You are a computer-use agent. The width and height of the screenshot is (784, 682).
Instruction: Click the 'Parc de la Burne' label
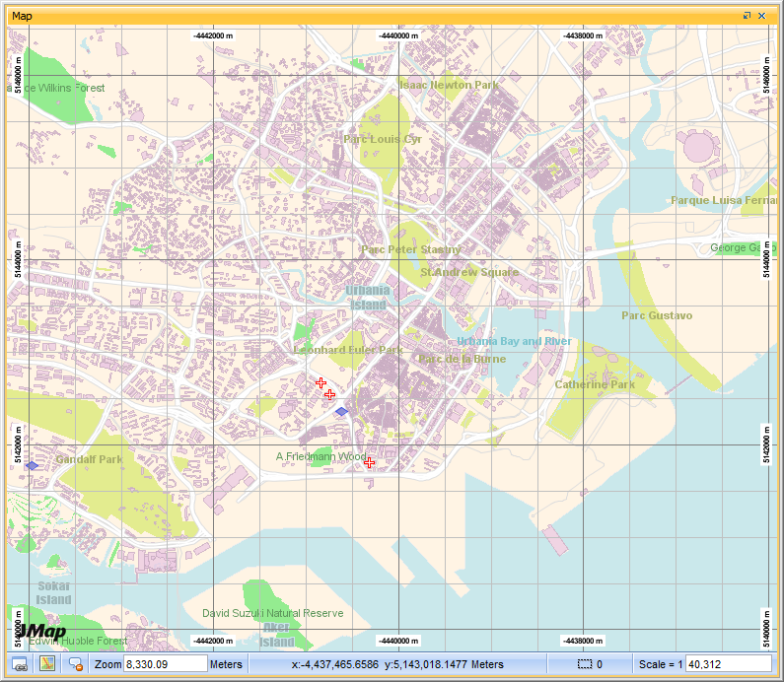tap(462, 359)
